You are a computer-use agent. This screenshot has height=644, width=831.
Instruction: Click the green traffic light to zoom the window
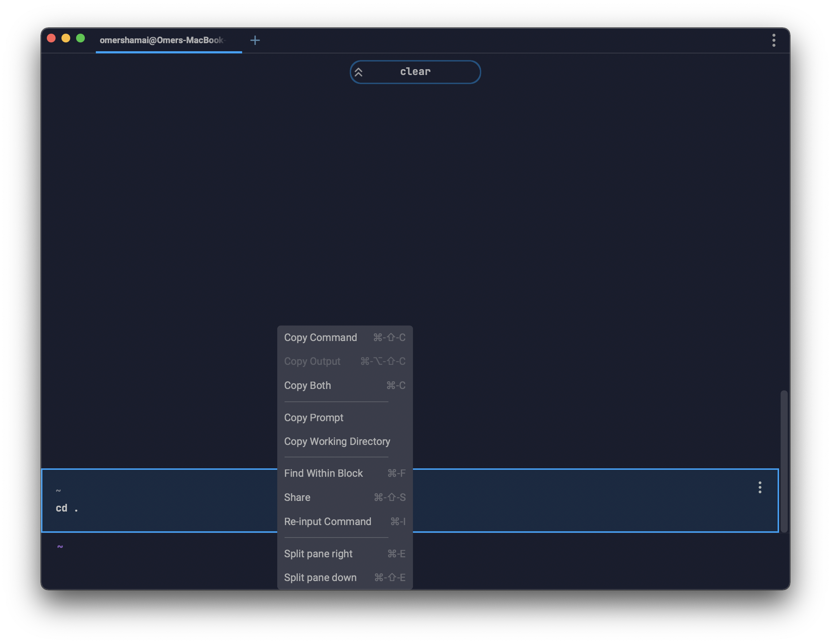pyautogui.click(x=81, y=38)
